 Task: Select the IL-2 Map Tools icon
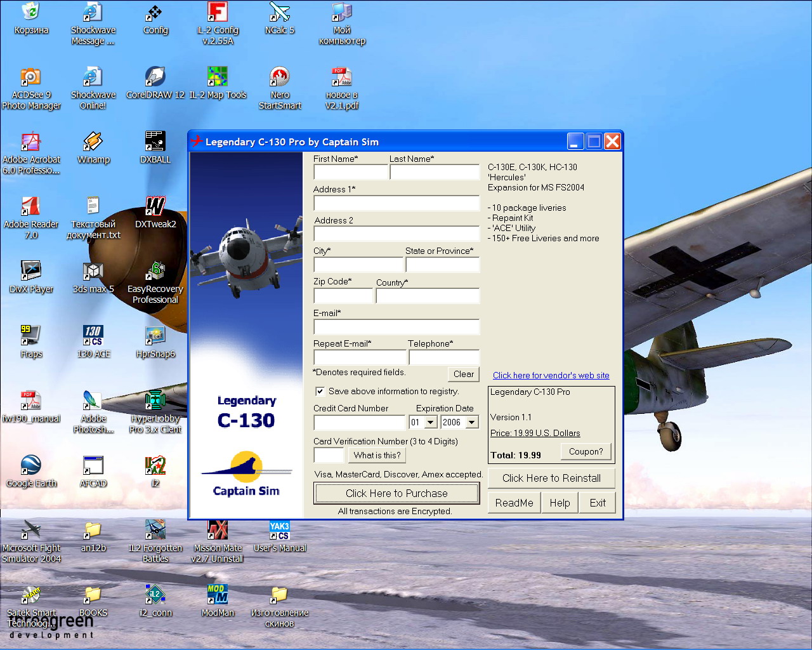(x=218, y=77)
